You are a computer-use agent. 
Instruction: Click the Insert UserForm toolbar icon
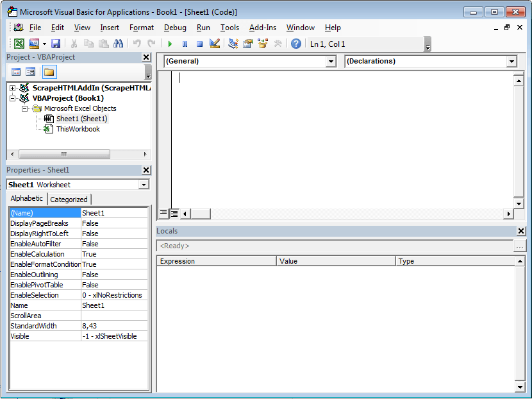pyautogui.click(x=34, y=44)
